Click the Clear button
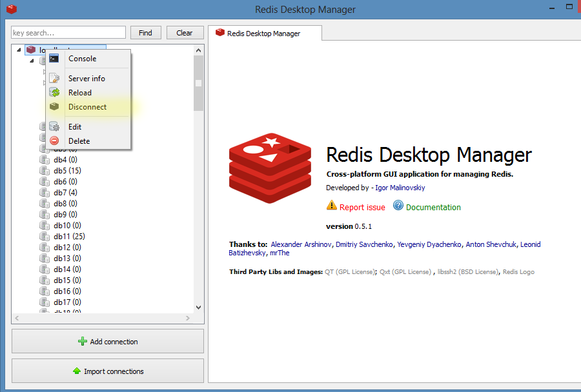Image resolution: width=581 pixels, height=392 pixels. point(185,33)
